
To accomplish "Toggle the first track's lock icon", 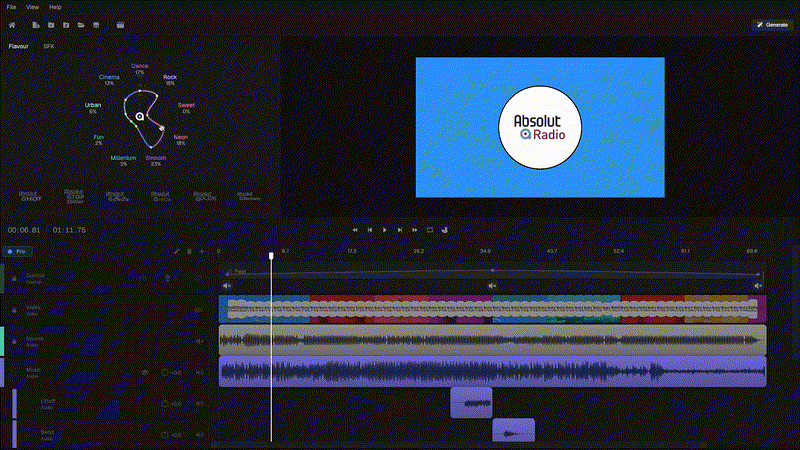I will pos(14,279).
